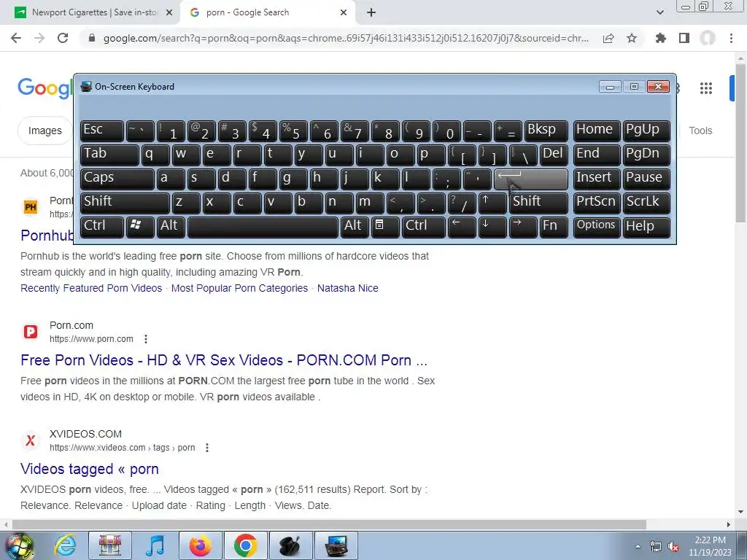This screenshot has height=560, width=747.
Task: Click the Options key on the On-Screen Keyboard
Action: (596, 227)
